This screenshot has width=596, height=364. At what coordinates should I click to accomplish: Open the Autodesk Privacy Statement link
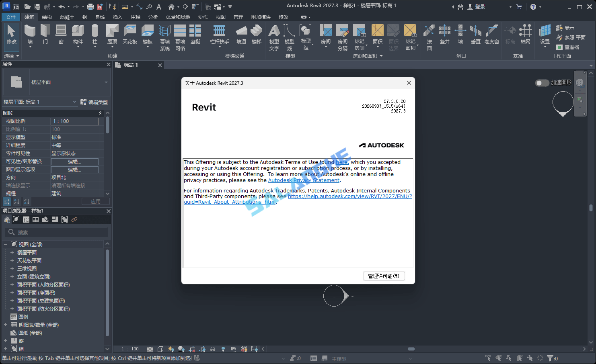coord(304,180)
